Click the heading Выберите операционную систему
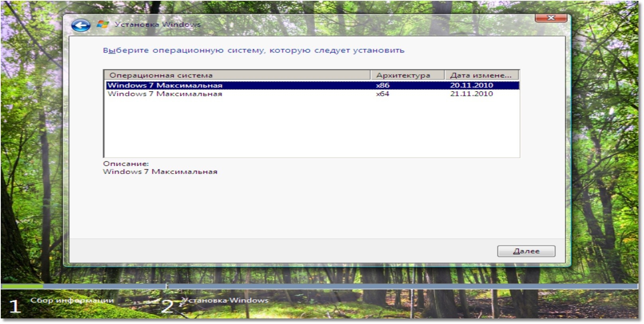The height and width of the screenshot is (324, 644). coord(253,51)
